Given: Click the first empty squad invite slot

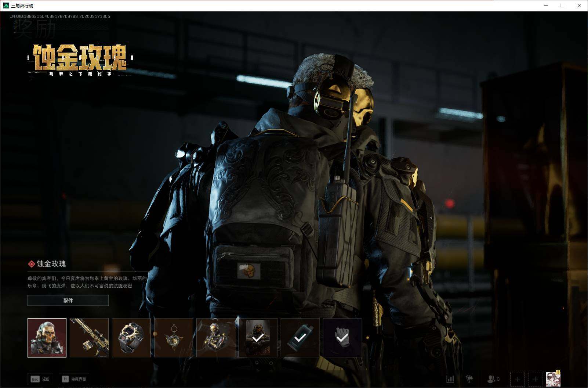Looking at the screenshot, I should tap(518, 379).
